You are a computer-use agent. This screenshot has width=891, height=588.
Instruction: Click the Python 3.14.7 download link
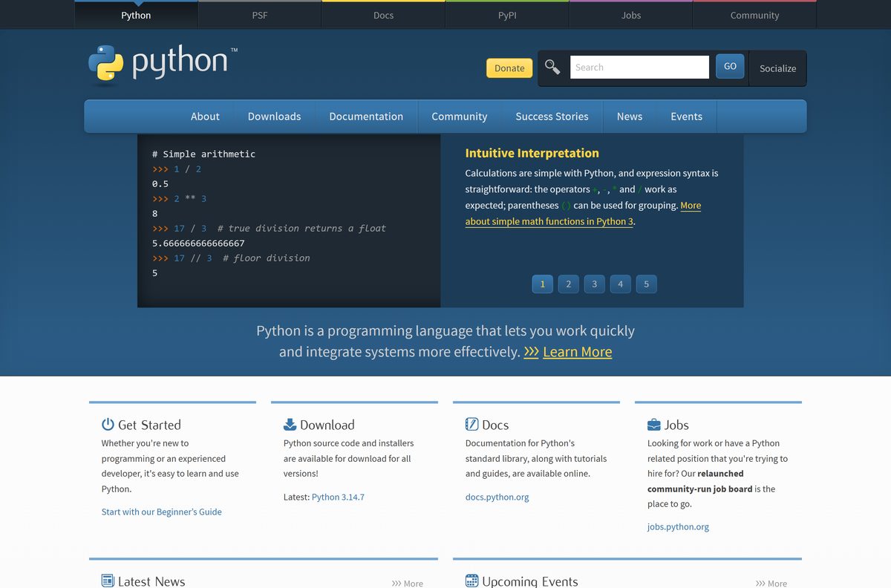click(x=338, y=497)
